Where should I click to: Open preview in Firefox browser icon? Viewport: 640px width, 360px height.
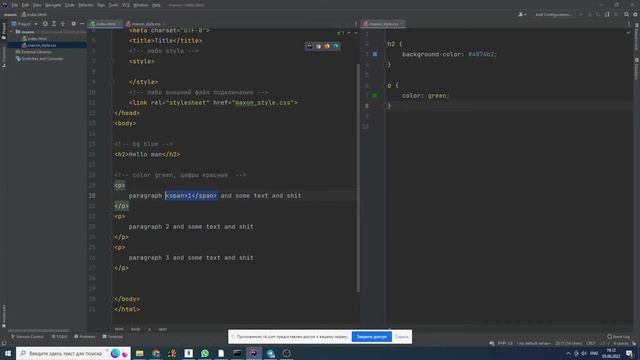click(x=327, y=46)
